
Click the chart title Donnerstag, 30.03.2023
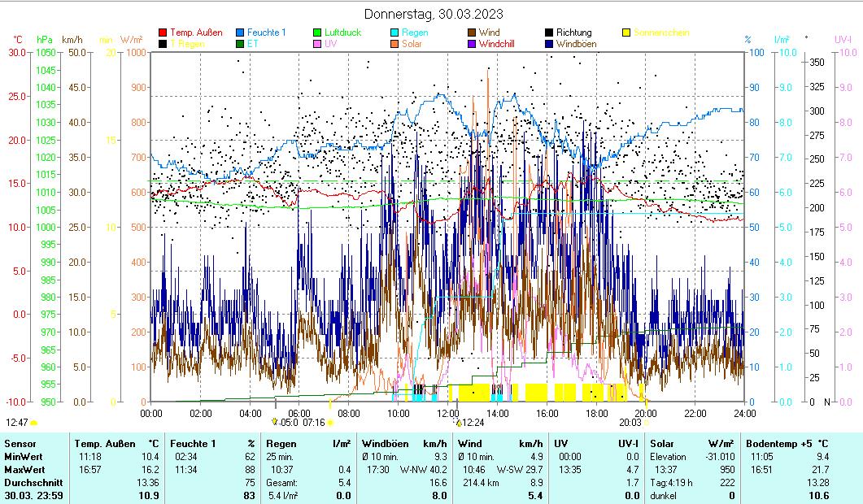pos(433,14)
